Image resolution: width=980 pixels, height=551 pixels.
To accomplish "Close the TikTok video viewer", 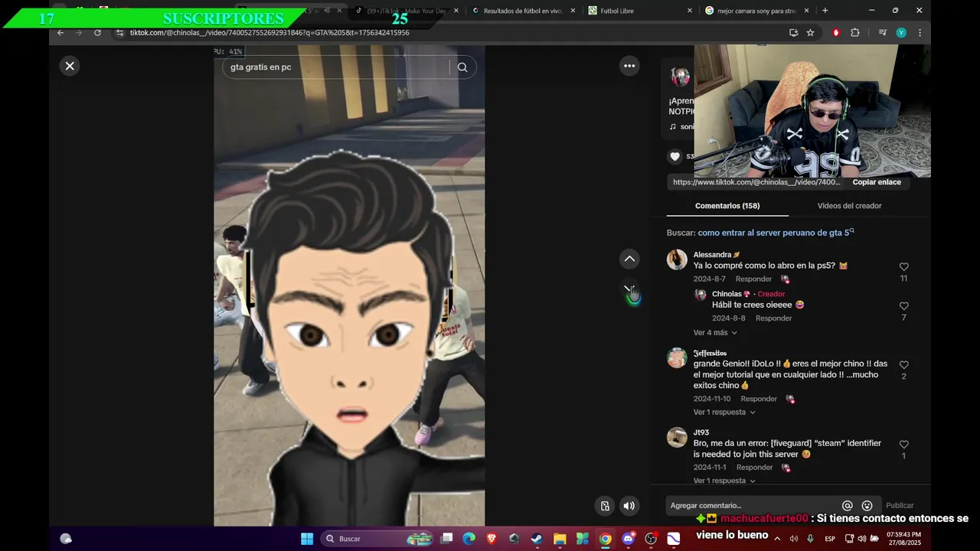I will coord(70,66).
